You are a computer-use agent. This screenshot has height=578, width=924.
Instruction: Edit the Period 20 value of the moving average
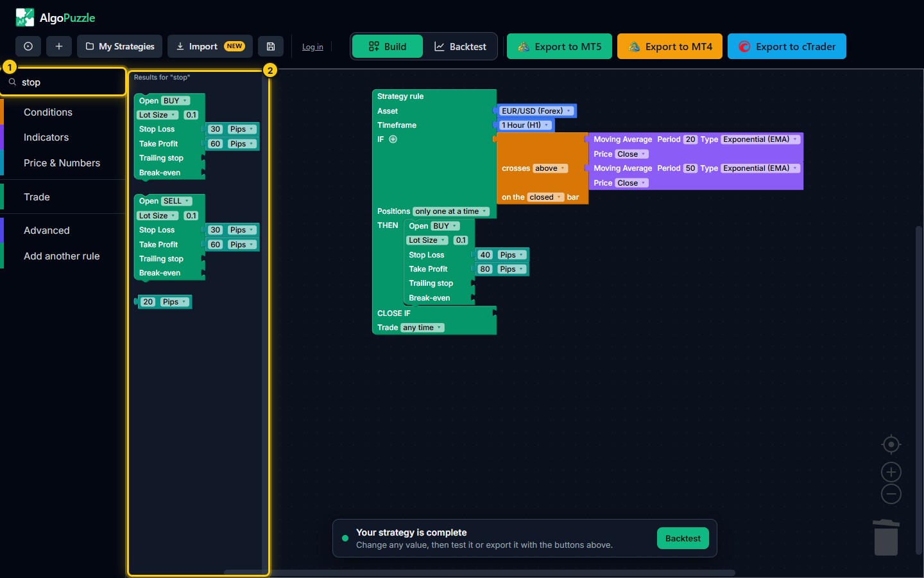click(690, 139)
